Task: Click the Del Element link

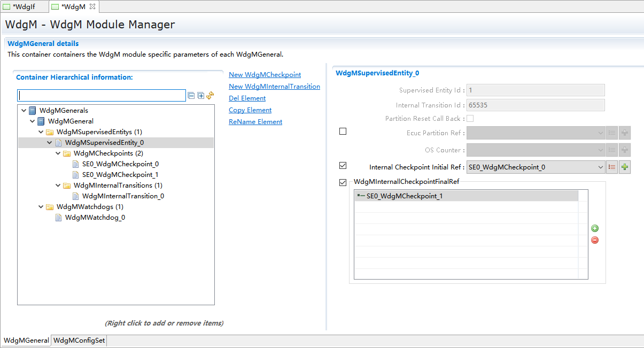Action: pyautogui.click(x=247, y=98)
